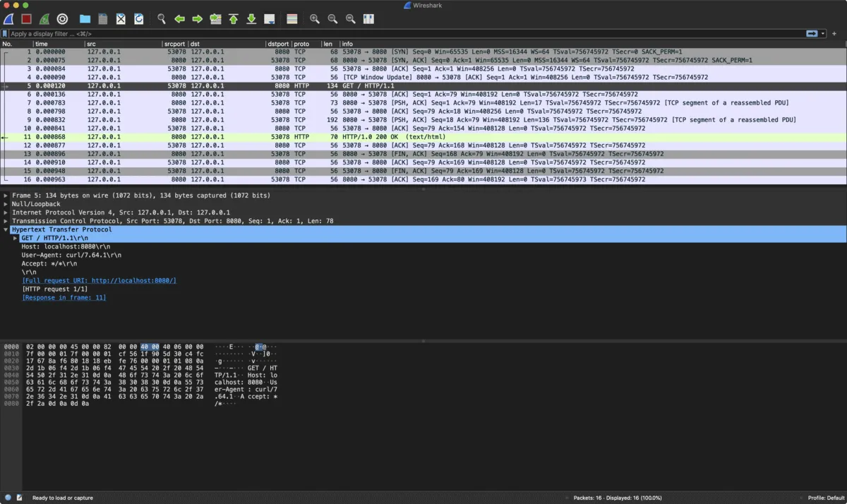Zoom in on the packet list text
This screenshot has width=847, height=504.
[x=314, y=19]
